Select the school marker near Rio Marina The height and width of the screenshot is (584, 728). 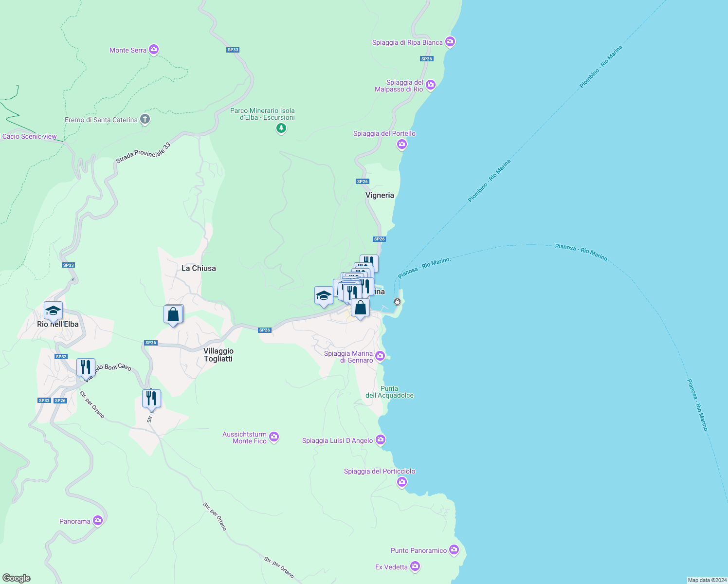click(x=324, y=296)
